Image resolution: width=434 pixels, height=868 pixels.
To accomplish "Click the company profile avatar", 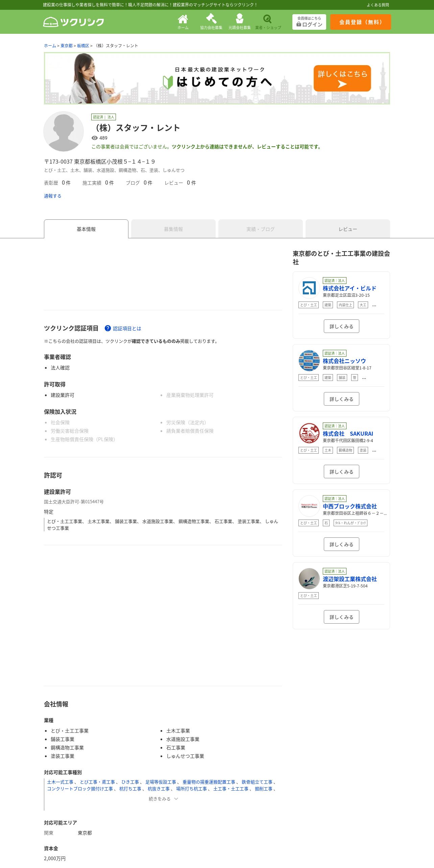I will (64, 131).
